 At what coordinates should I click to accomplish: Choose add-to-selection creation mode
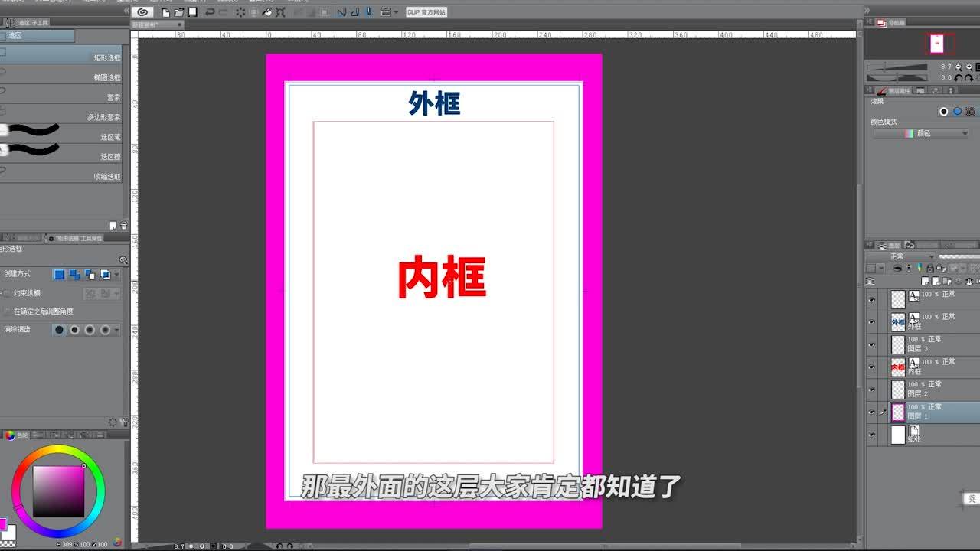tap(74, 274)
